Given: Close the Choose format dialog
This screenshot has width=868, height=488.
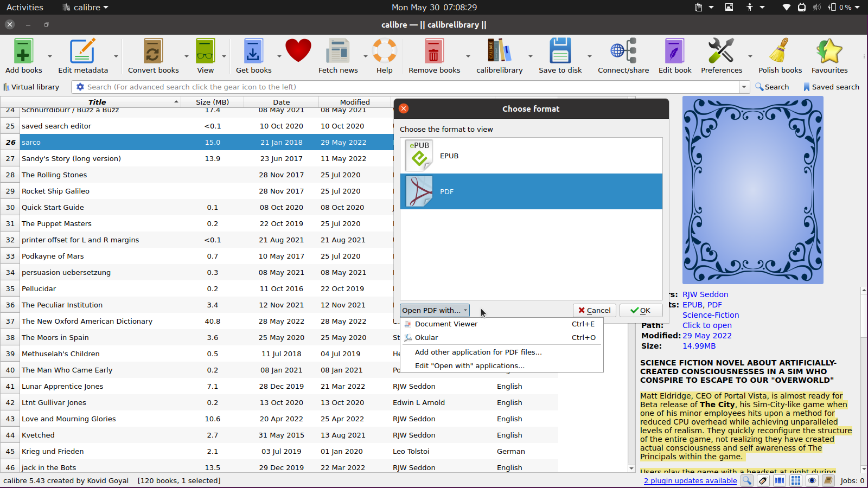Looking at the screenshot, I should pos(404,108).
